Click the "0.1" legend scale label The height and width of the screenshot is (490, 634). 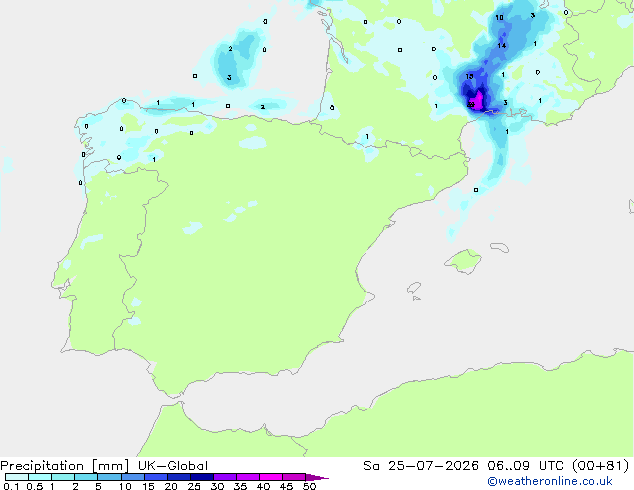(x=11, y=486)
